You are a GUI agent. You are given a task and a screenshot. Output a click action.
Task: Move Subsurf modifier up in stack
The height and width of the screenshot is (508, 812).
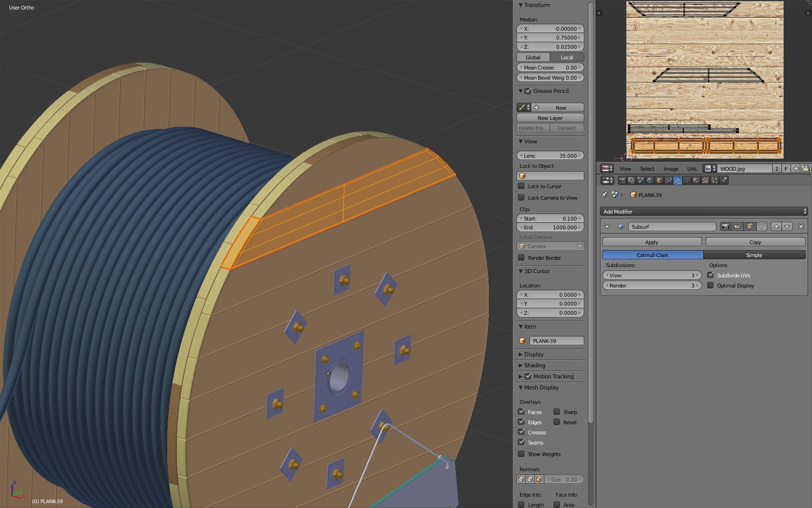pyautogui.click(x=776, y=227)
